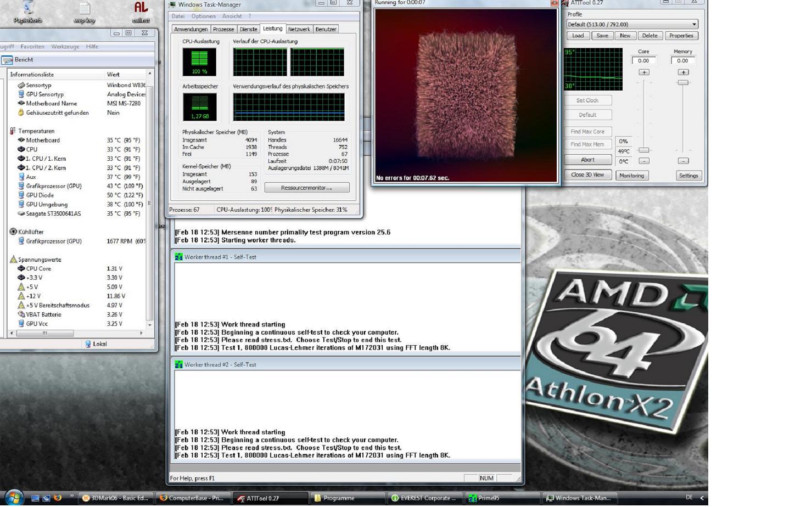Open the Werkzeuge menu in EVEREST
The width and height of the screenshot is (812, 507).
coord(65,47)
